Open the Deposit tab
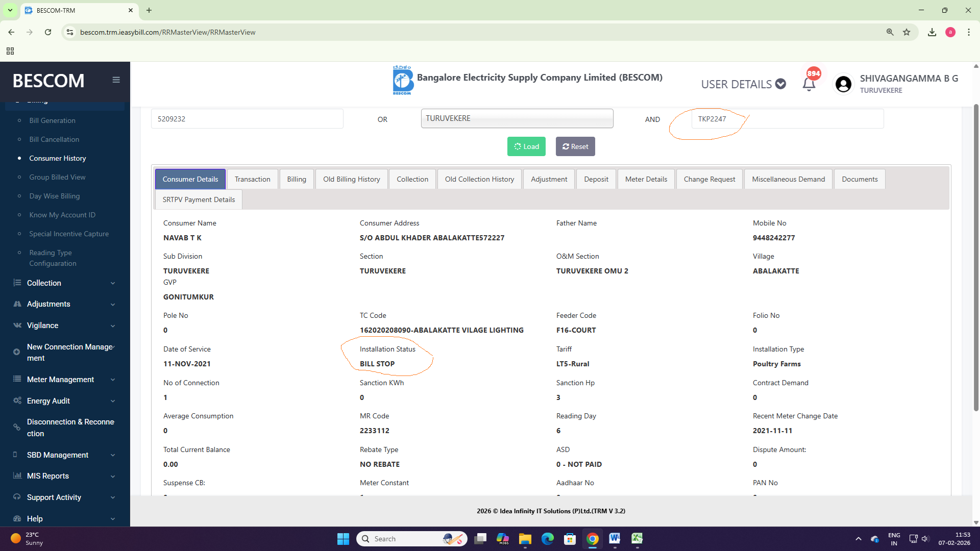This screenshot has height=551, width=980. (596, 179)
